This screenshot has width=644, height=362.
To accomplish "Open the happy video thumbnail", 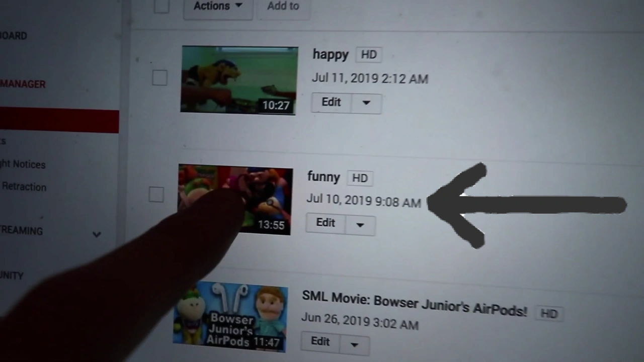I will coord(238,79).
